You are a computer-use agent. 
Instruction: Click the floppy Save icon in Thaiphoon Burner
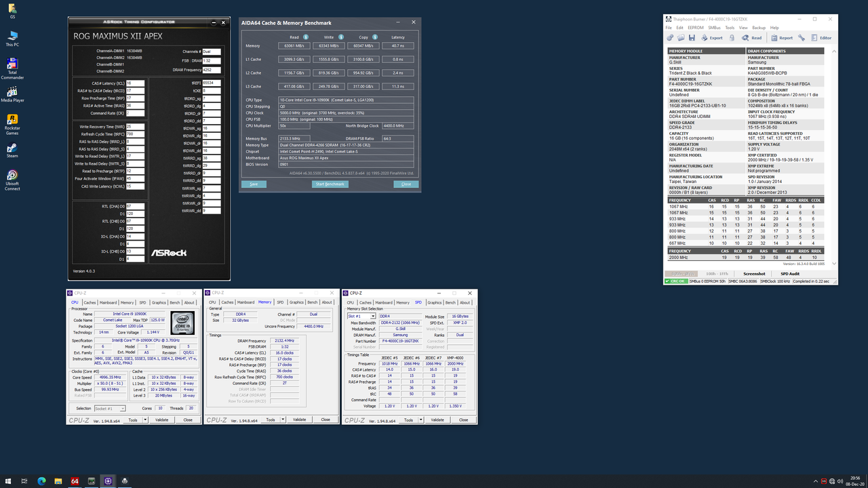[x=692, y=38]
